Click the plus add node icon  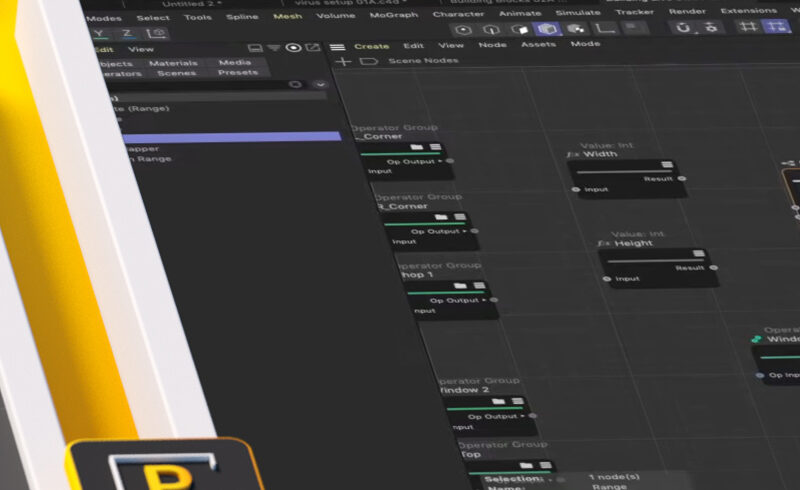coord(343,62)
